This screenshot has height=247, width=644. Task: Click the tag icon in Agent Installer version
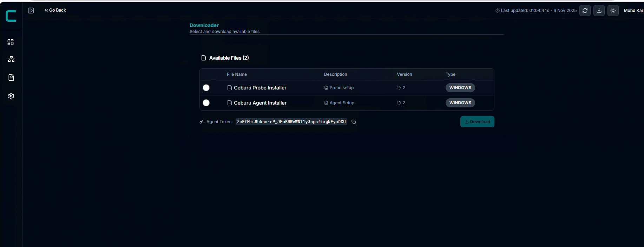(x=399, y=103)
